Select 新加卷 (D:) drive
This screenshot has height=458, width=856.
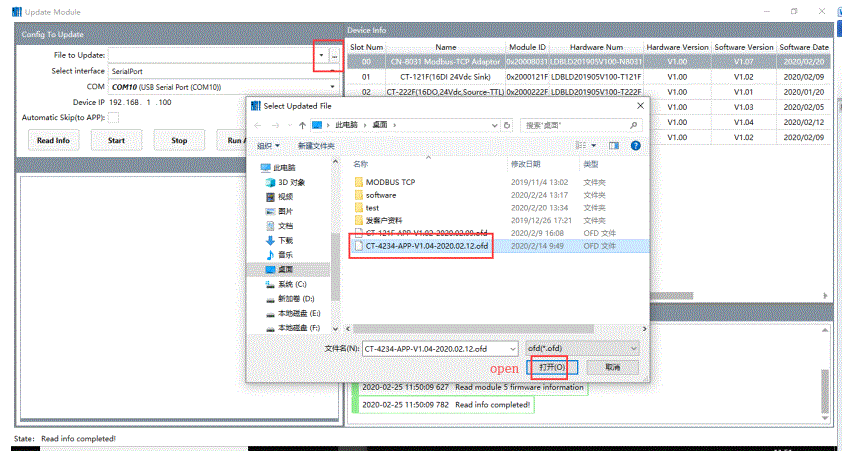point(290,299)
